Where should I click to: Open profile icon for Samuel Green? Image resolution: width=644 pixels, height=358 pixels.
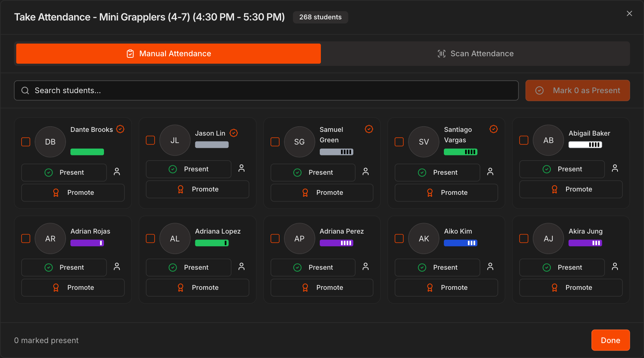[x=366, y=172]
